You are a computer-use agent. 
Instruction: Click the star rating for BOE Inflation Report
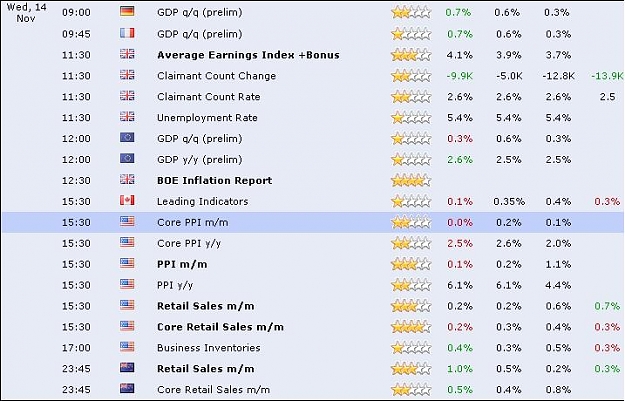pos(411,181)
